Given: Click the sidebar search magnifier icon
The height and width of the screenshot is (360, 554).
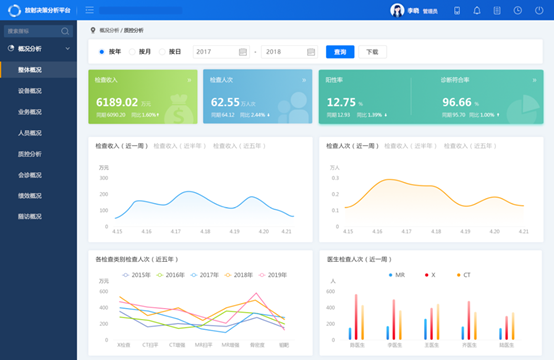Looking at the screenshot, I should click(x=65, y=31).
